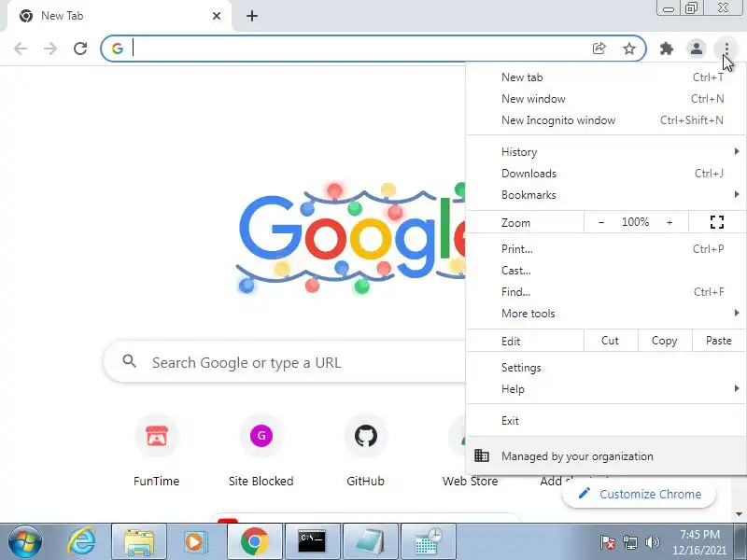
Task: Increase zoom with the plus button
Action: tap(669, 222)
